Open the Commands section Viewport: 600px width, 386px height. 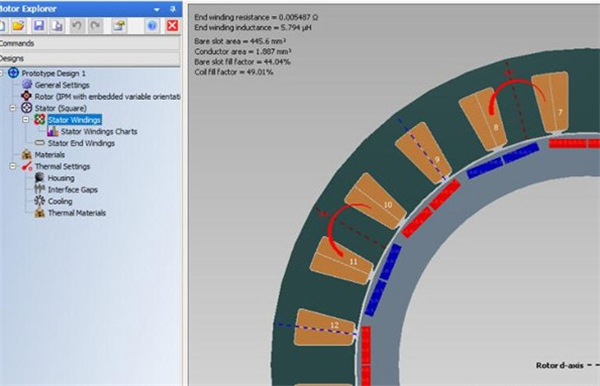90,43
